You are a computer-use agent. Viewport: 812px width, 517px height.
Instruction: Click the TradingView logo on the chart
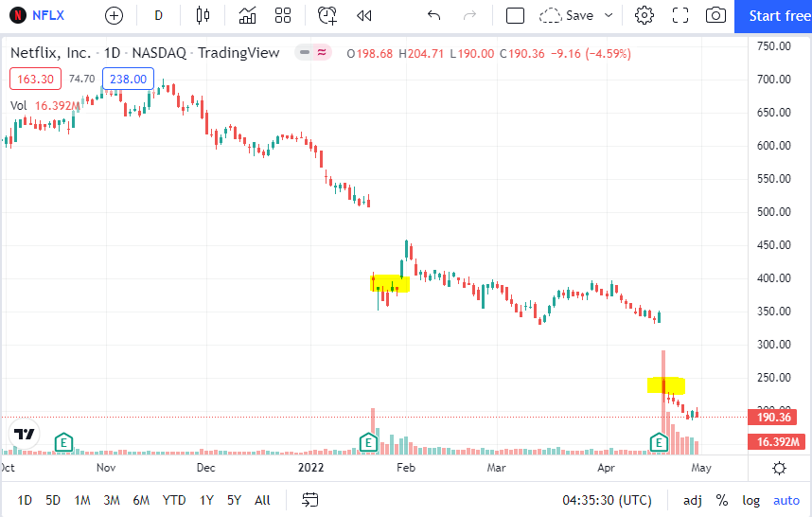pyautogui.click(x=24, y=434)
